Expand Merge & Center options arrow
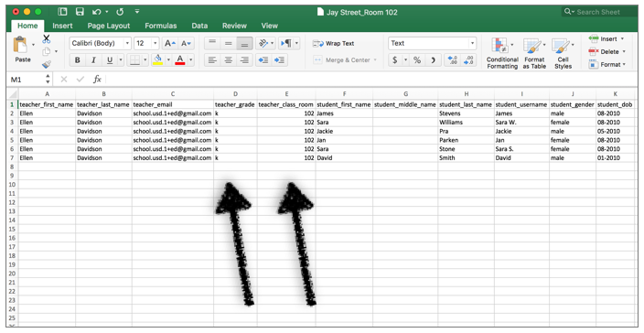This screenshot has width=644, height=333. (x=375, y=60)
